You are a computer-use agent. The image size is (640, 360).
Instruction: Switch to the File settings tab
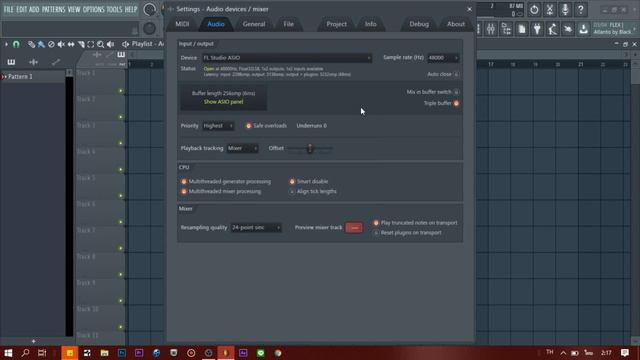coord(289,24)
